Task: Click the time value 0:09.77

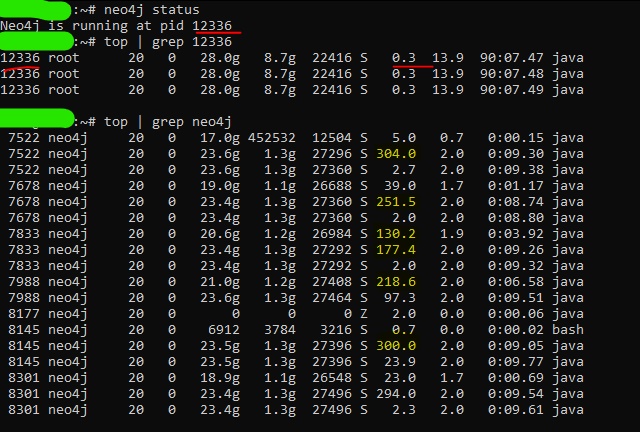Action: click(x=516, y=362)
